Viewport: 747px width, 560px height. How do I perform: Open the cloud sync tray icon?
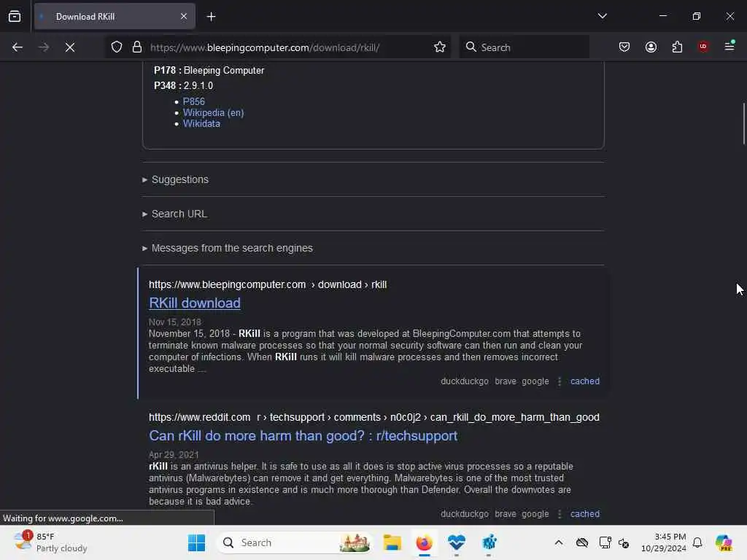pyautogui.click(x=581, y=542)
